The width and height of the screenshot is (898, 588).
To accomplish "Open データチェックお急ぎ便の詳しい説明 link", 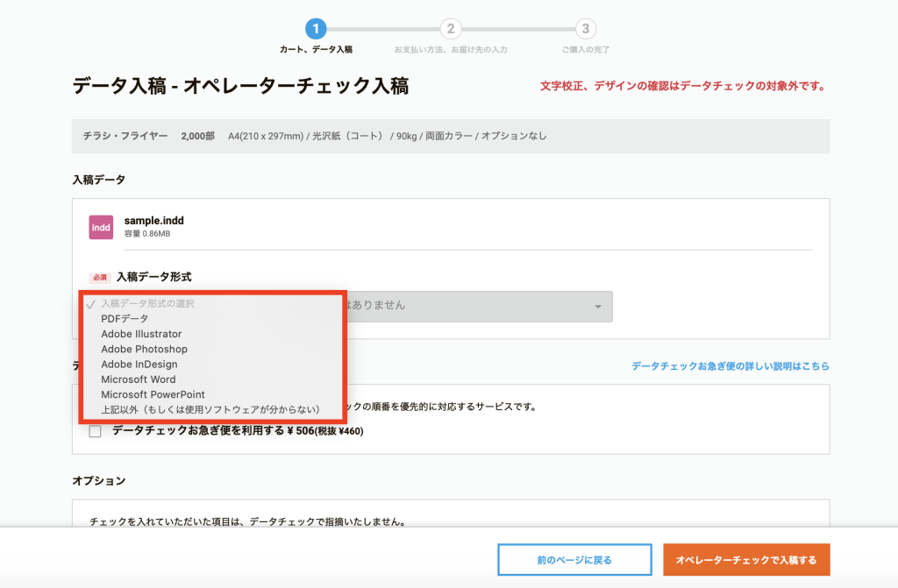I will (x=730, y=365).
